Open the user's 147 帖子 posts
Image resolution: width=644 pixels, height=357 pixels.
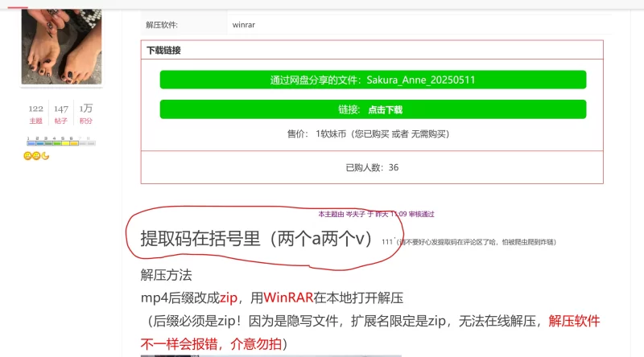tap(60, 114)
